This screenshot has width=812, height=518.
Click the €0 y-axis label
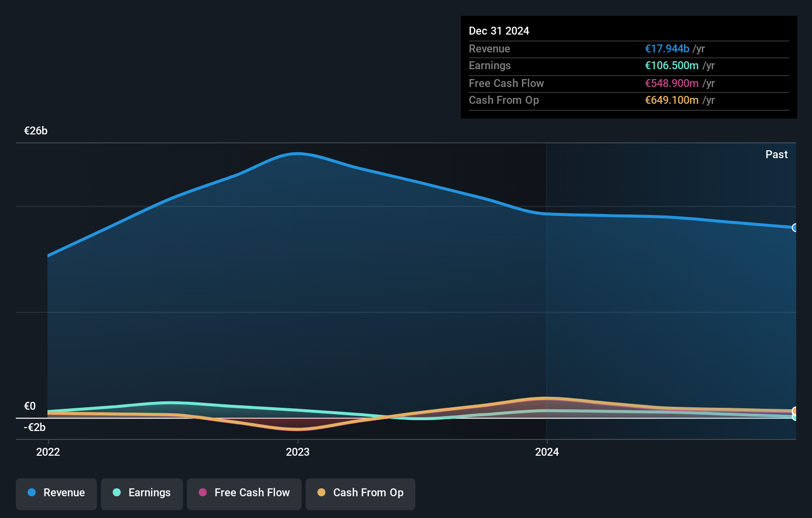click(30, 406)
